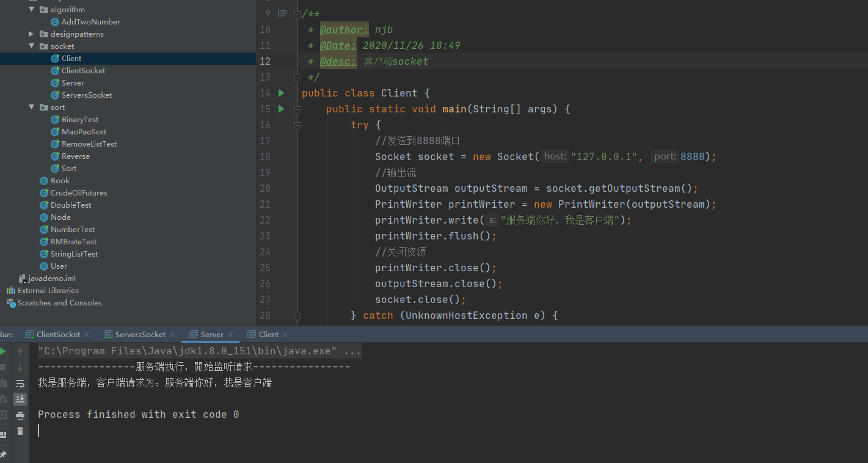The image size is (868, 463).
Task: Expand External Libraries node
Action: [x=1, y=291]
